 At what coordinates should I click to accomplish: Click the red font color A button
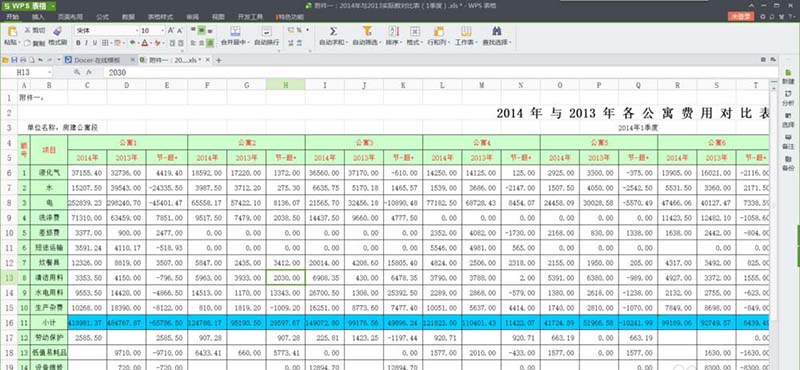pyautogui.click(x=145, y=43)
